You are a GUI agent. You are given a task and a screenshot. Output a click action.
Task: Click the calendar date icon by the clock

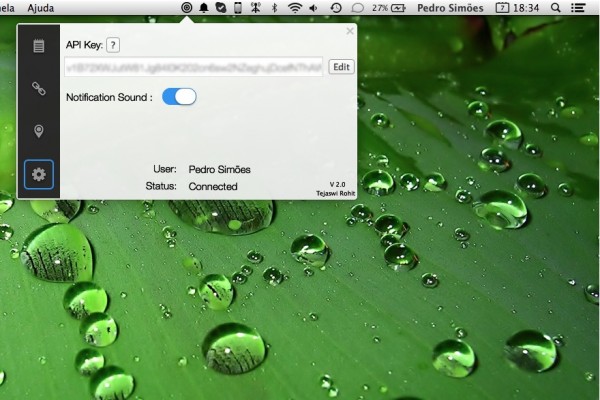pos(502,8)
